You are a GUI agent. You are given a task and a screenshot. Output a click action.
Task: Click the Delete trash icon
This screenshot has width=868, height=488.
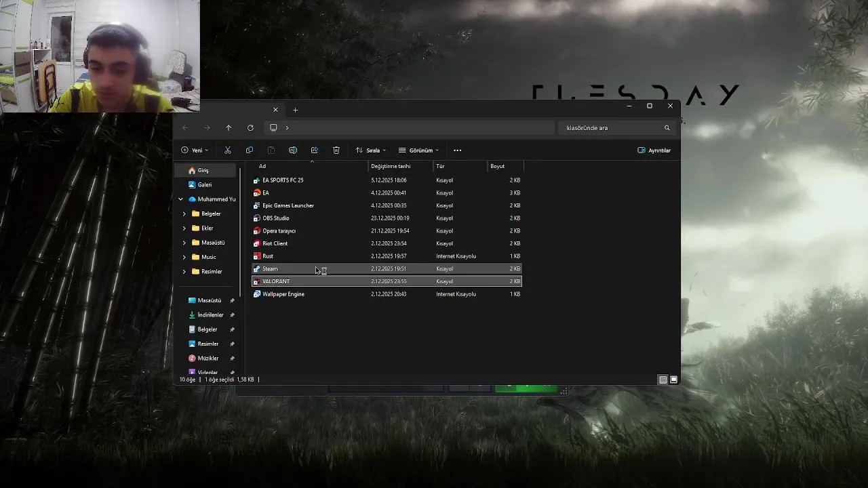coord(336,150)
